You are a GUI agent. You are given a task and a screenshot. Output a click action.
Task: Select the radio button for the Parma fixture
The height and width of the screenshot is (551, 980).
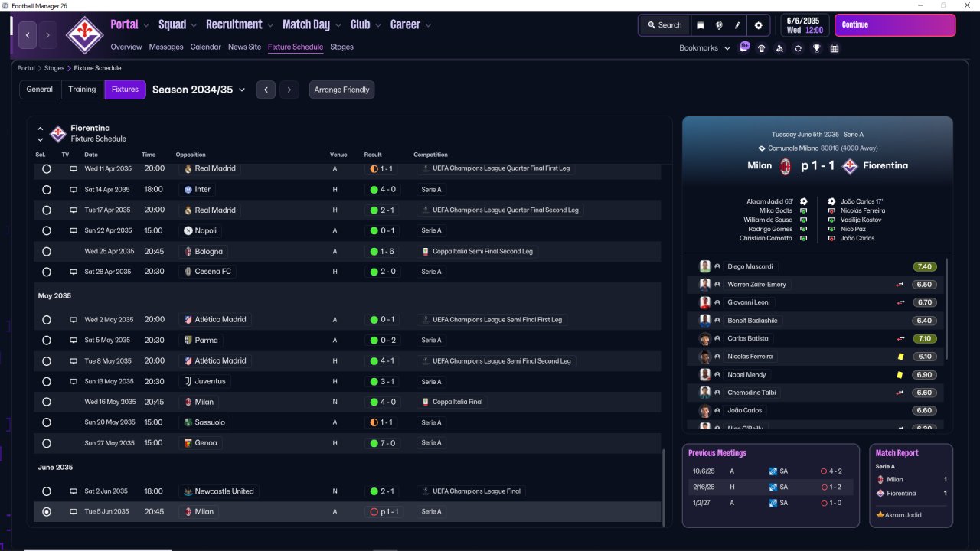coord(47,340)
